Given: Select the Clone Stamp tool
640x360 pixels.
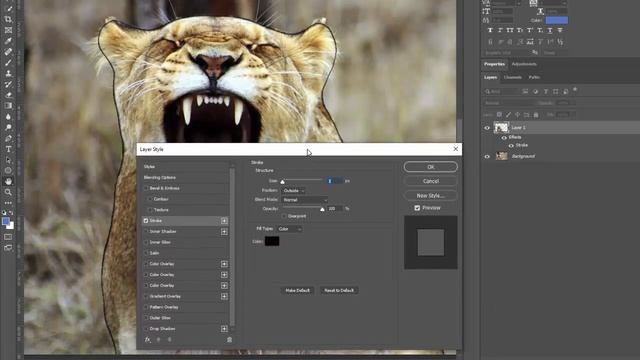Looking at the screenshot, I should [8, 73].
